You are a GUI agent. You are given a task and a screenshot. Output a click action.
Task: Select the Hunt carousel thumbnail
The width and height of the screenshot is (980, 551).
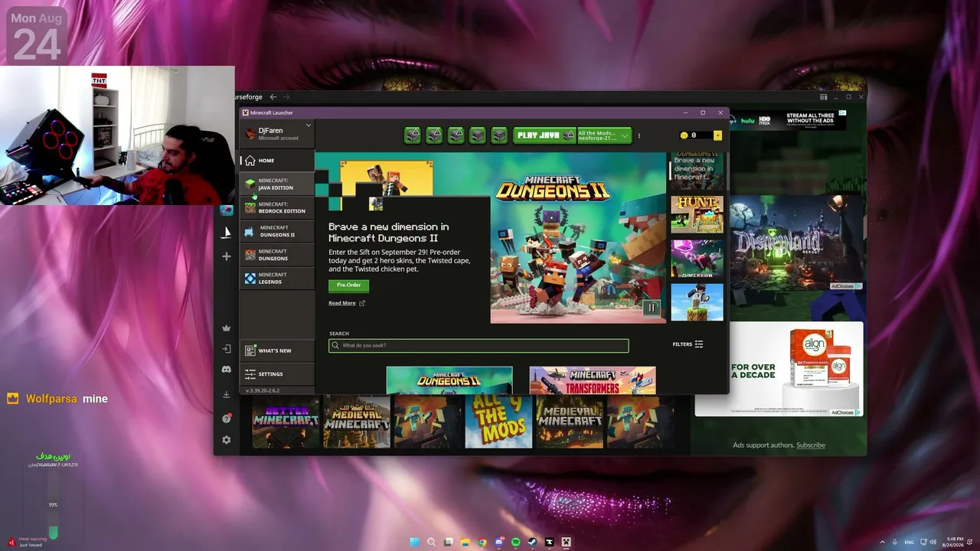click(697, 214)
